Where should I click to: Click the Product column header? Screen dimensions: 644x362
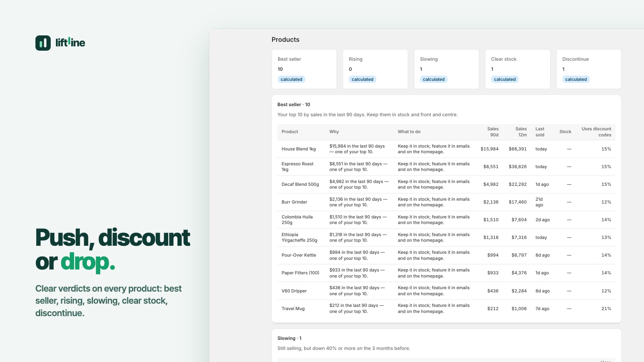[x=290, y=132]
